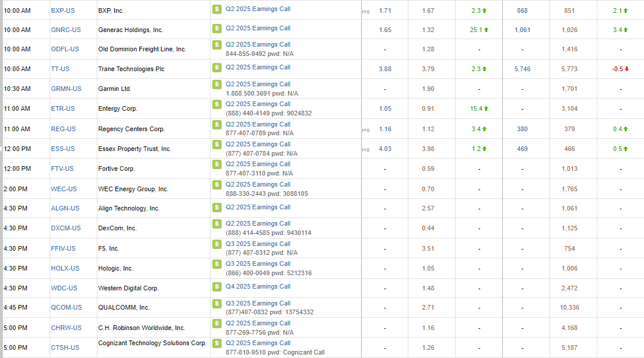
Task: Click the green dollar icon for Trane Technologies
Action: pyautogui.click(x=217, y=67)
